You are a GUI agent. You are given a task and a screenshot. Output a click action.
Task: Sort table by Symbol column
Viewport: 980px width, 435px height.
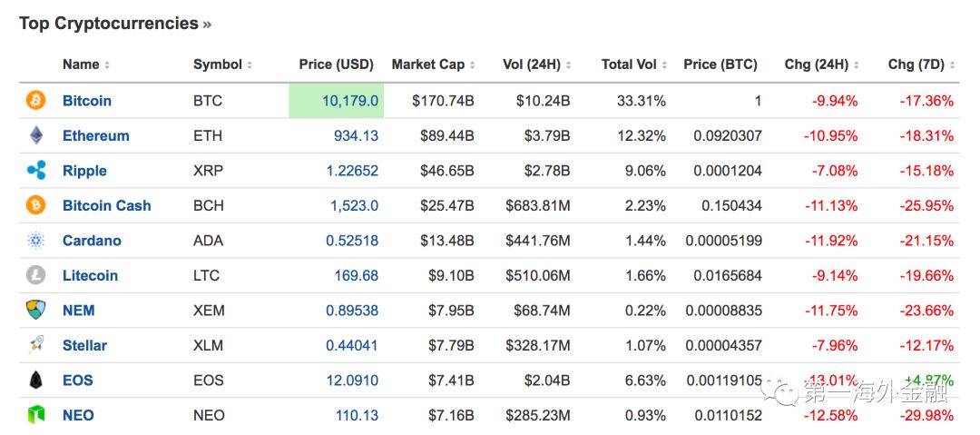click(223, 64)
